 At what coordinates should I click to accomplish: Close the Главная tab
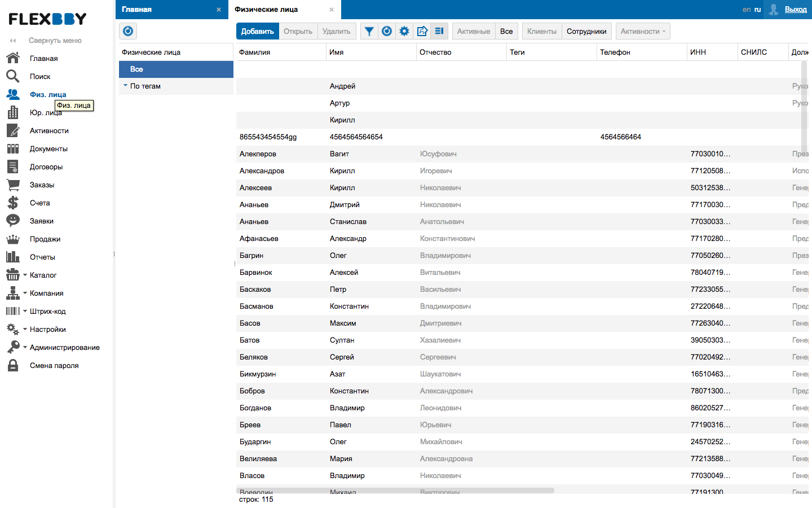219,10
